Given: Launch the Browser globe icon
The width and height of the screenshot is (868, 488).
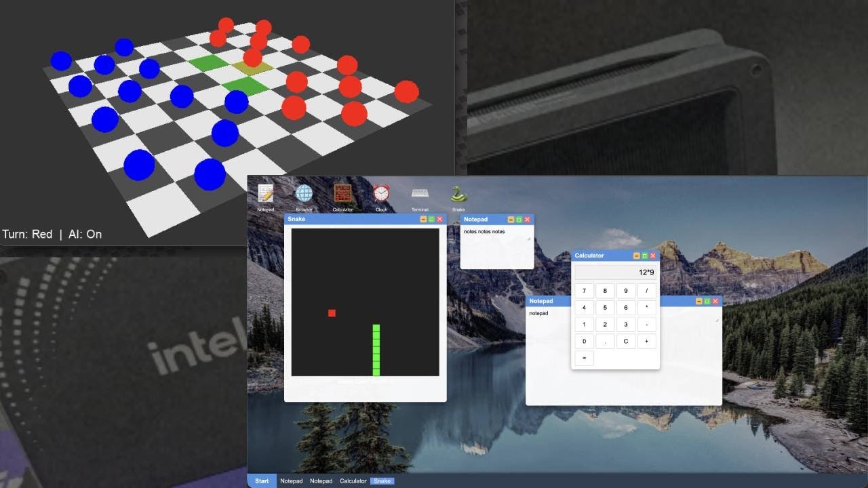Looking at the screenshot, I should (x=304, y=195).
